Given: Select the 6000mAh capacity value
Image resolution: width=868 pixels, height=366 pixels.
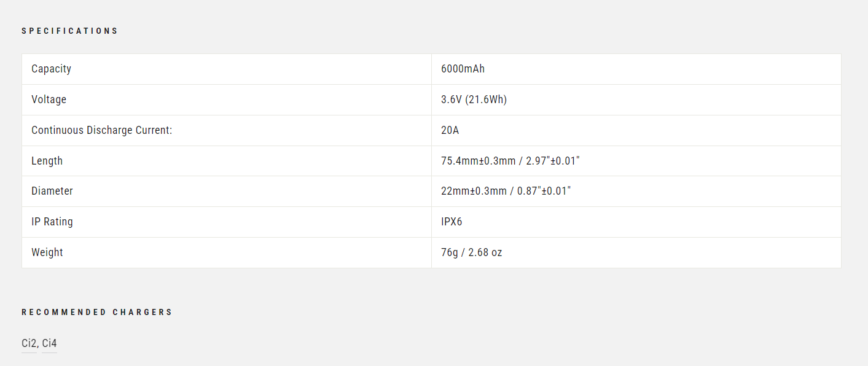Looking at the screenshot, I should point(463,69).
